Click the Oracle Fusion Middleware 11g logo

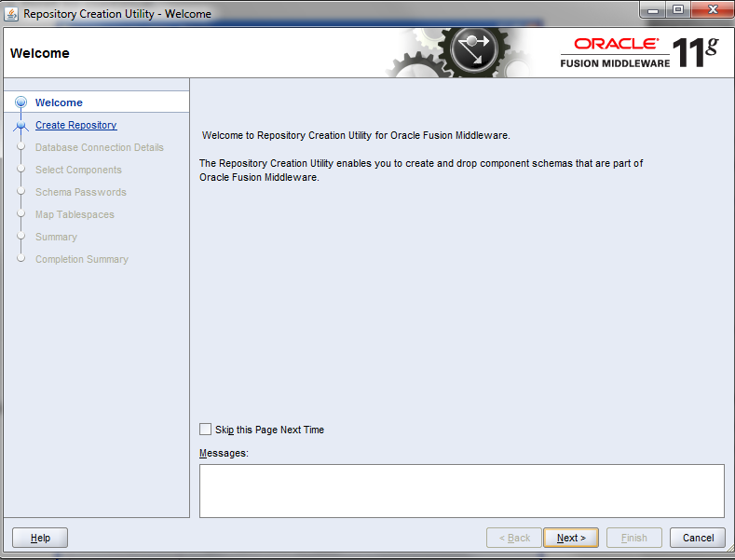[639, 52]
